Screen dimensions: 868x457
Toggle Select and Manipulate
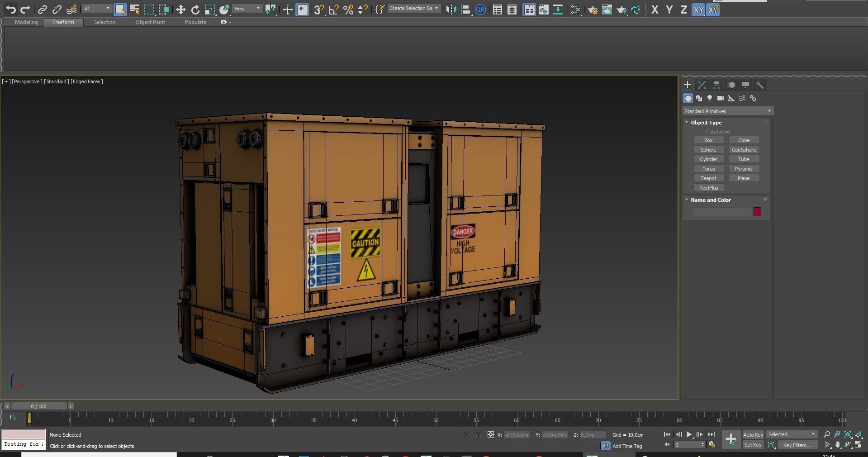(287, 10)
